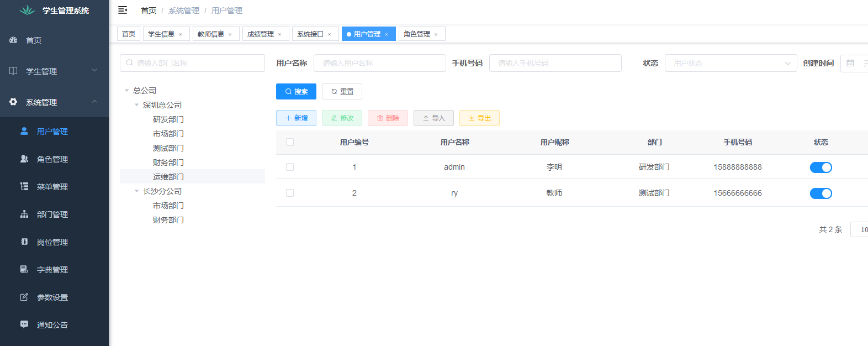Toggle the select-all header checkbox
Viewport: 868px width, 346px height.
pos(290,142)
